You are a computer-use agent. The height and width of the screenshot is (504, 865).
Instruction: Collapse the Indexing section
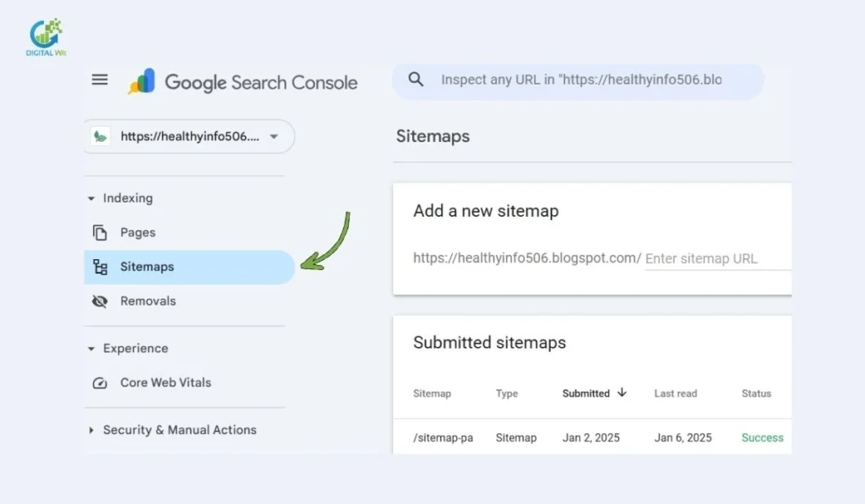click(91, 198)
